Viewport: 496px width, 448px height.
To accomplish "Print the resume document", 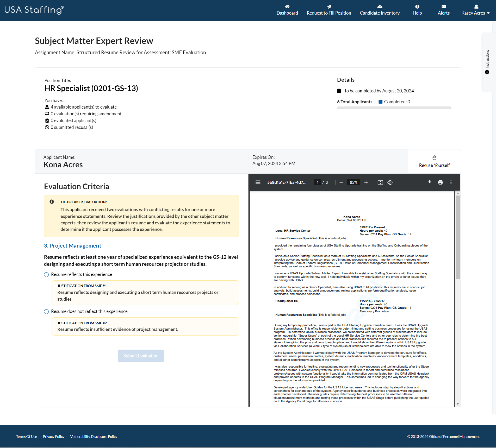I will click(441, 182).
